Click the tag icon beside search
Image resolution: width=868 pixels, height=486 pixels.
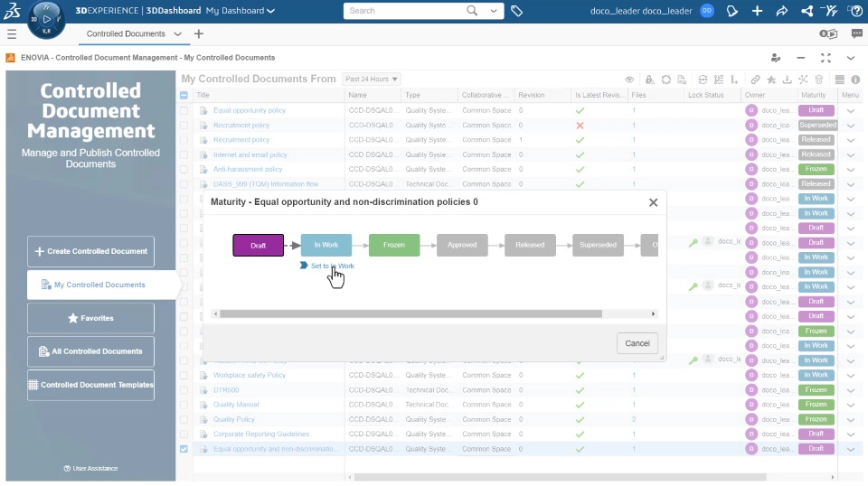516,11
